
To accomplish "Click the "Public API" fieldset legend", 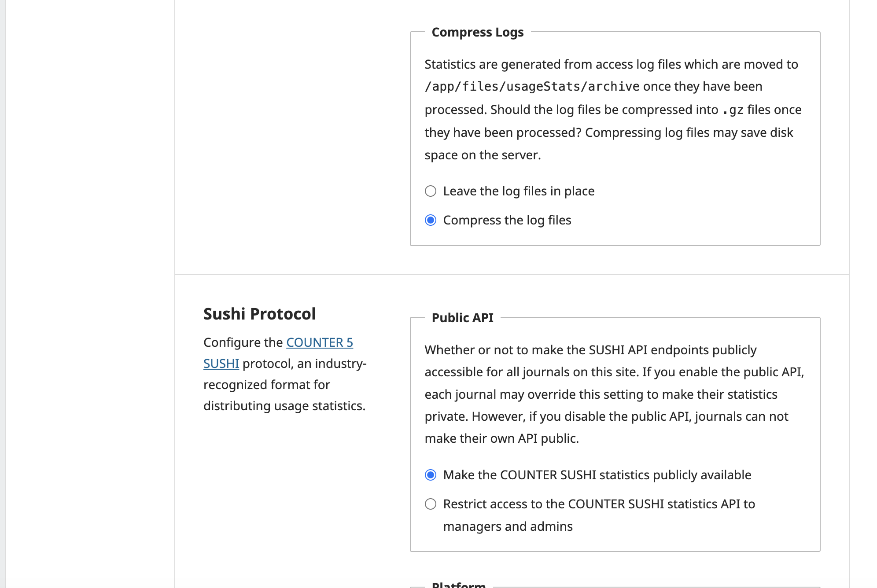I will (462, 318).
